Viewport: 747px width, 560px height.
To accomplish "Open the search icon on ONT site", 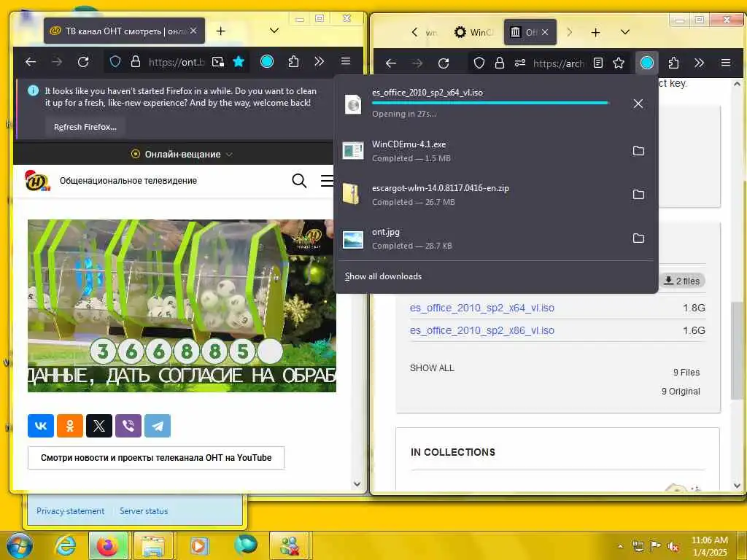I will (299, 181).
